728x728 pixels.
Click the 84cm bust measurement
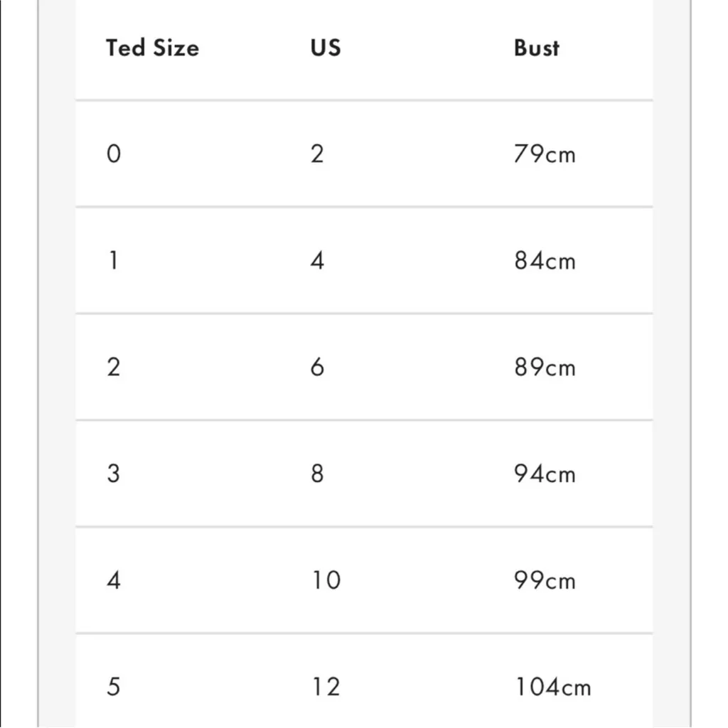pos(545,261)
